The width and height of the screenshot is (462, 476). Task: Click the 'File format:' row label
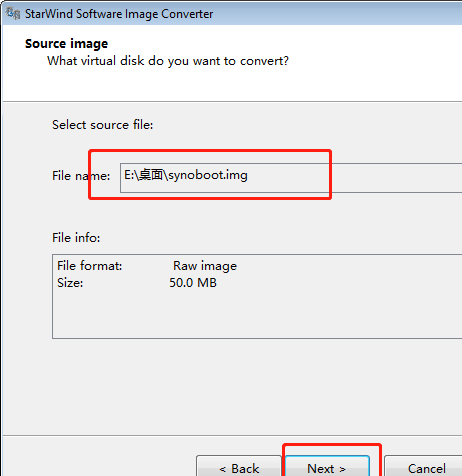pyautogui.click(x=90, y=266)
